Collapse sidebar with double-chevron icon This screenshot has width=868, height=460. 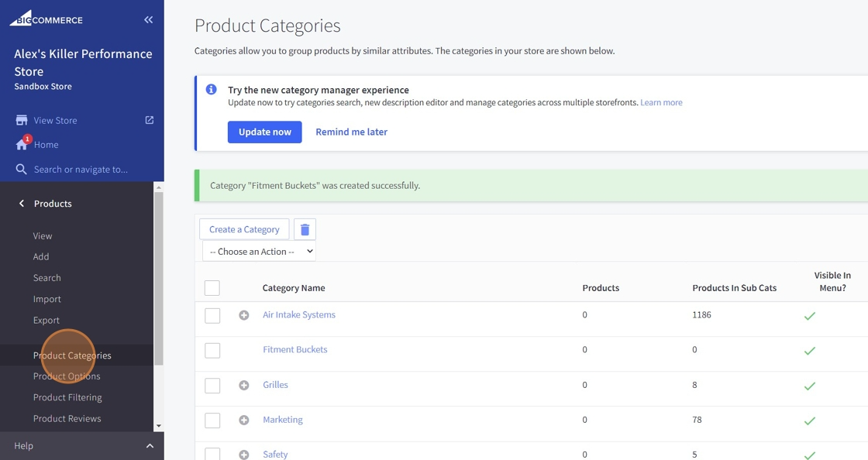(148, 20)
